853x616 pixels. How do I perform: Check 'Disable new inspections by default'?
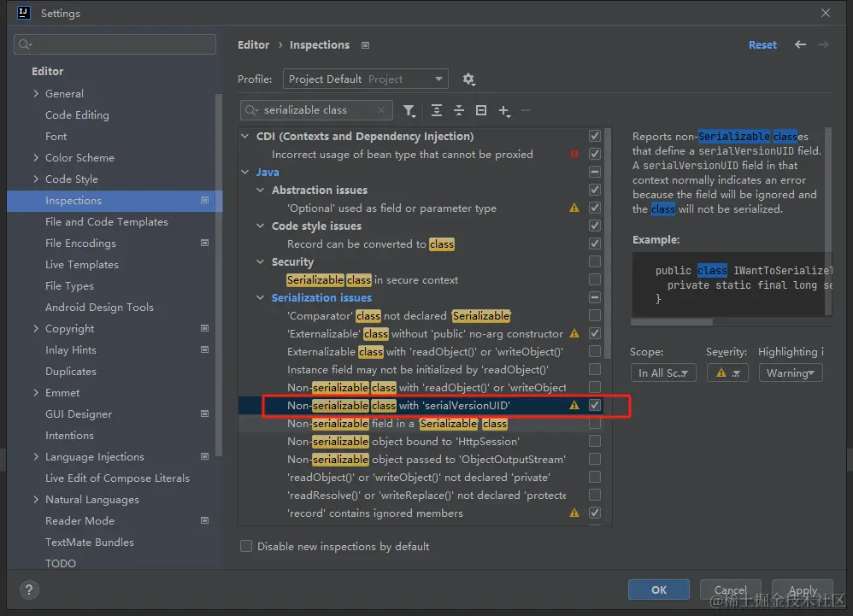coord(246,546)
